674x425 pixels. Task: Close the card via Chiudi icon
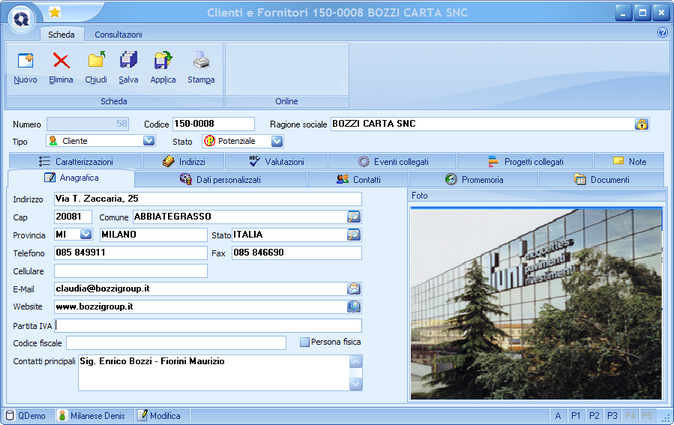click(x=96, y=60)
